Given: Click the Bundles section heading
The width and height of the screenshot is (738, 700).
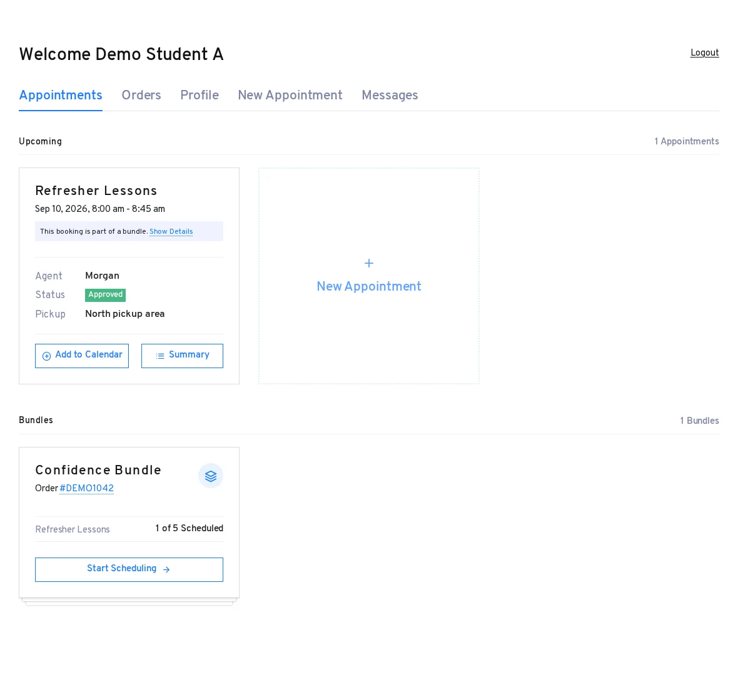Looking at the screenshot, I should (x=36, y=421).
